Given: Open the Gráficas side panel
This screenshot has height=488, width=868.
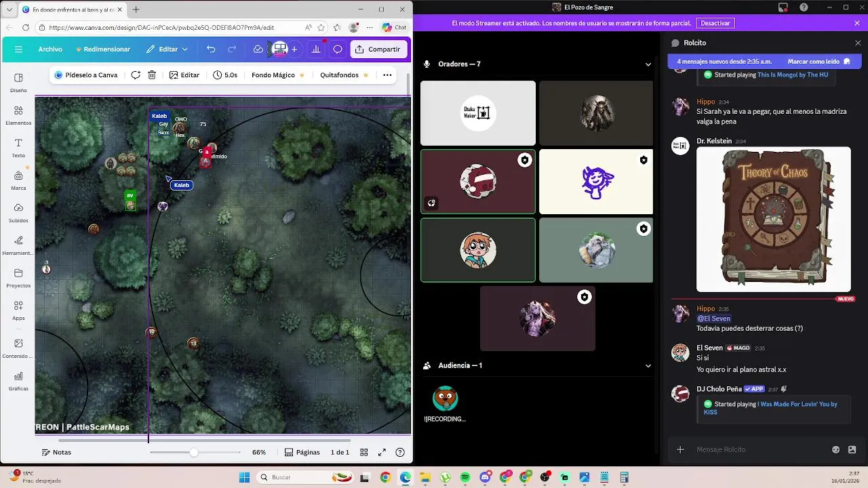Looking at the screenshot, I should pyautogui.click(x=18, y=381).
